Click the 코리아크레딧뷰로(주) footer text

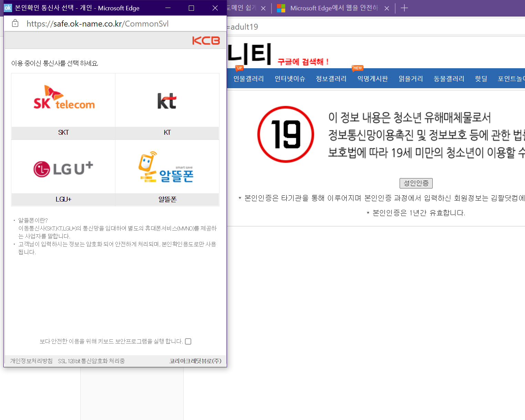click(x=195, y=361)
